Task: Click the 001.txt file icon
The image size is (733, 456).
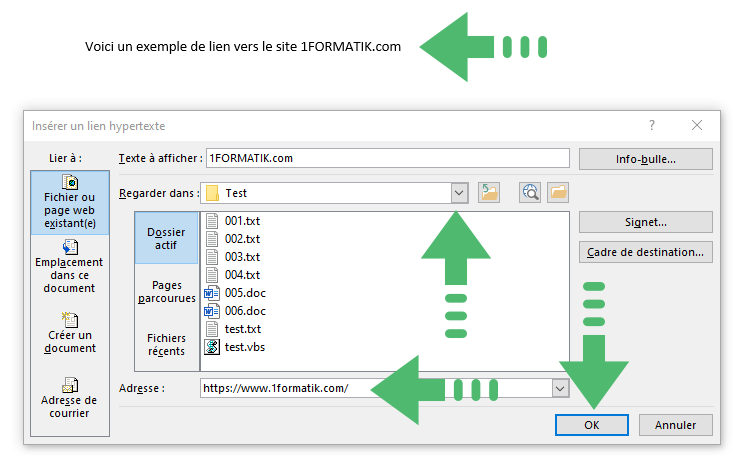Action: tap(212, 221)
